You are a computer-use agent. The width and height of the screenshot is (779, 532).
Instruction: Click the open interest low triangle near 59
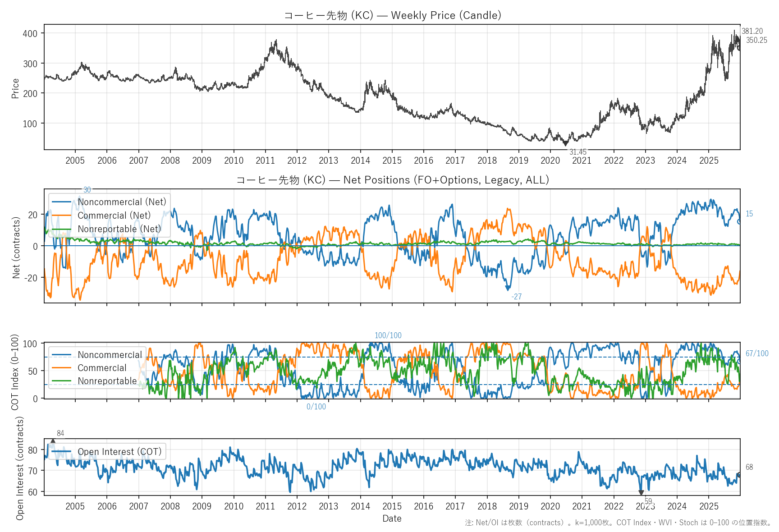click(641, 493)
